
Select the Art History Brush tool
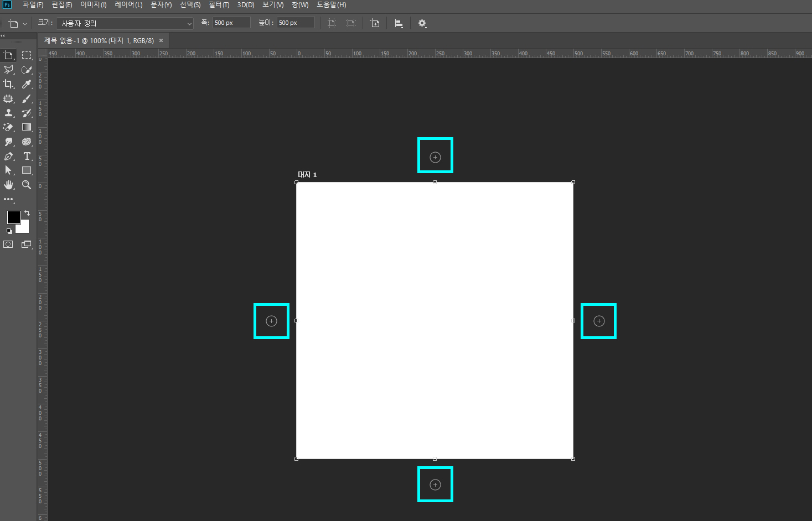point(27,113)
